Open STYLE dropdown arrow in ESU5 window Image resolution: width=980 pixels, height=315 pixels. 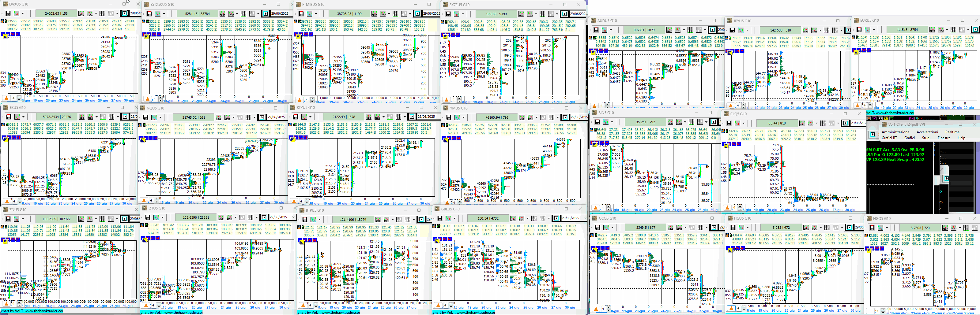coord(96,117)
